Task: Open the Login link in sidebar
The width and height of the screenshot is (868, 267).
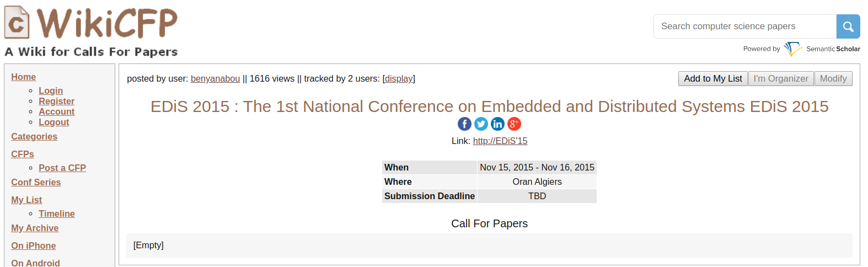Action: tap(51, 91)
